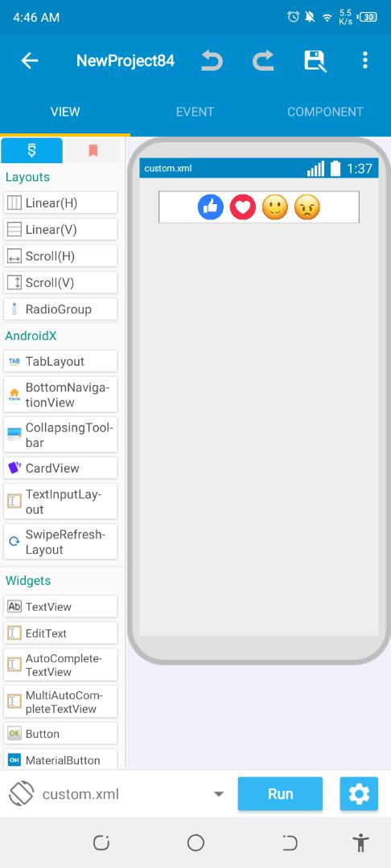The width and height of the screenshot is (391, 868).
Task: Tap the Run button
Action: click(280, 794)
